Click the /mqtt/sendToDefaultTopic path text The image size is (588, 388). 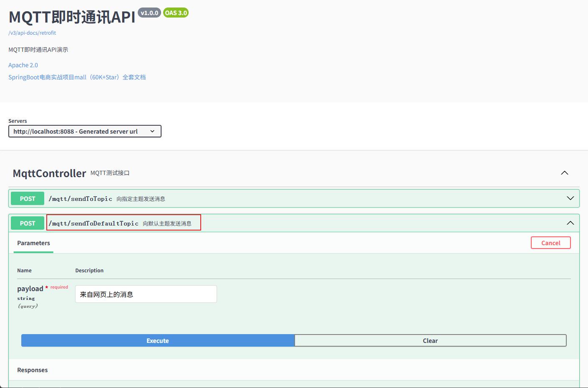(x=93, y=223)
